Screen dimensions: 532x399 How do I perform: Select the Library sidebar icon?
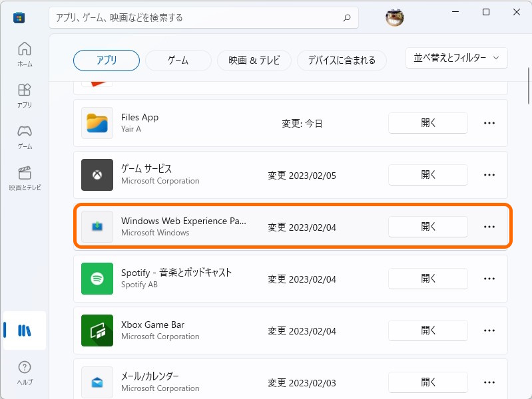[x=25, y=331]
